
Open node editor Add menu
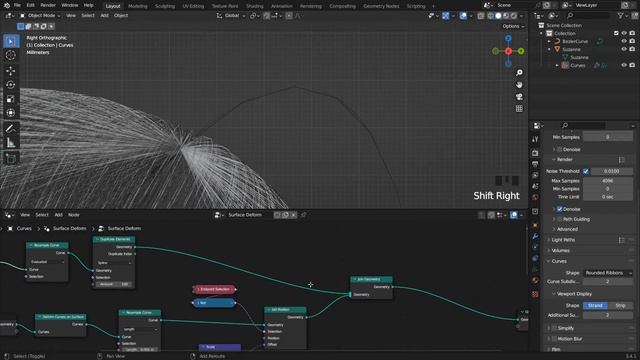pyautogui.click(x=58, y=215)
